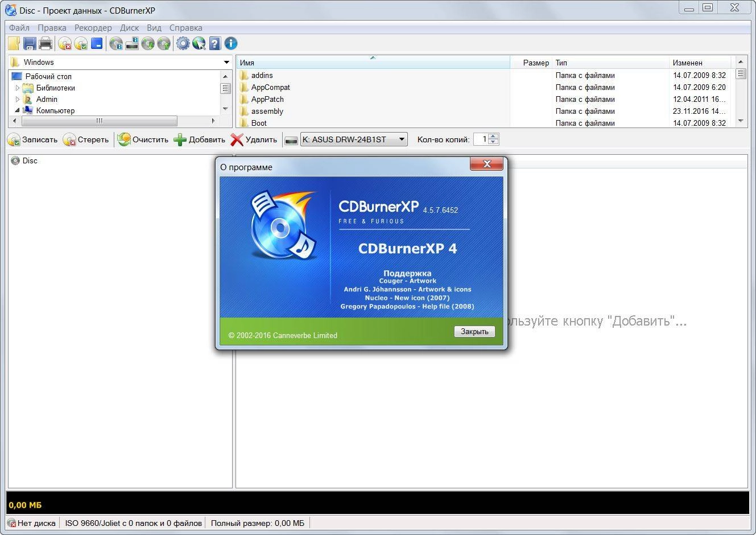Screen dimensions: 756x535
Task: Click the Полный размер status bar entry
Action: pos(258,523)
